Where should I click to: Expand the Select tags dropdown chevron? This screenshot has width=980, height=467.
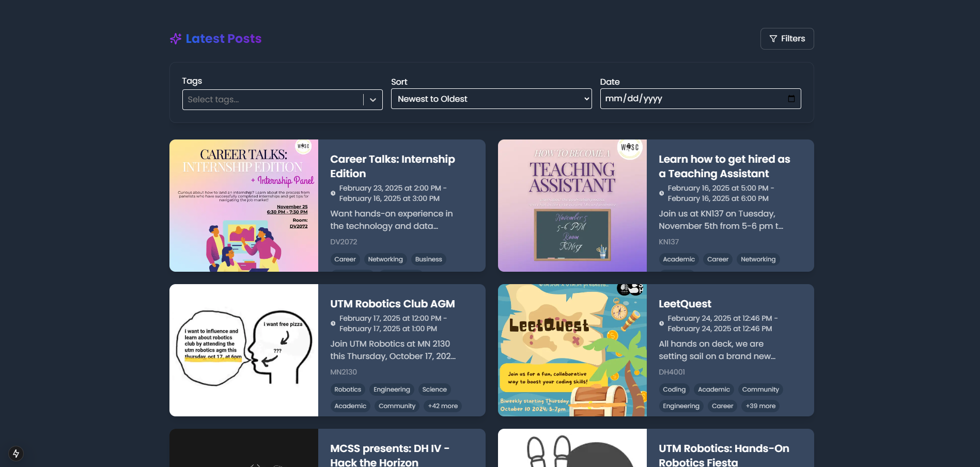[x=372, y=100]
